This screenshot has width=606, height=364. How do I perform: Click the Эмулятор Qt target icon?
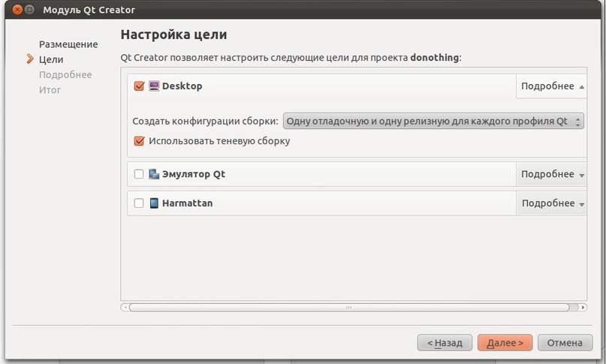coord(154,174)
